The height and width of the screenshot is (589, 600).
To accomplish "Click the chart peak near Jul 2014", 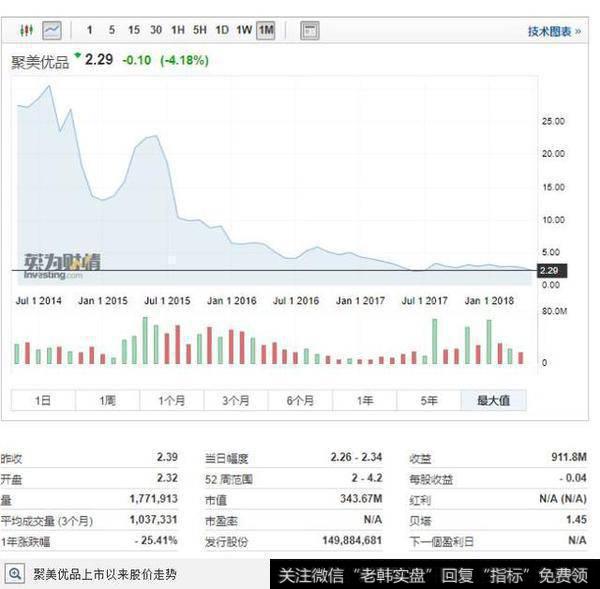I will coord(49,86).
